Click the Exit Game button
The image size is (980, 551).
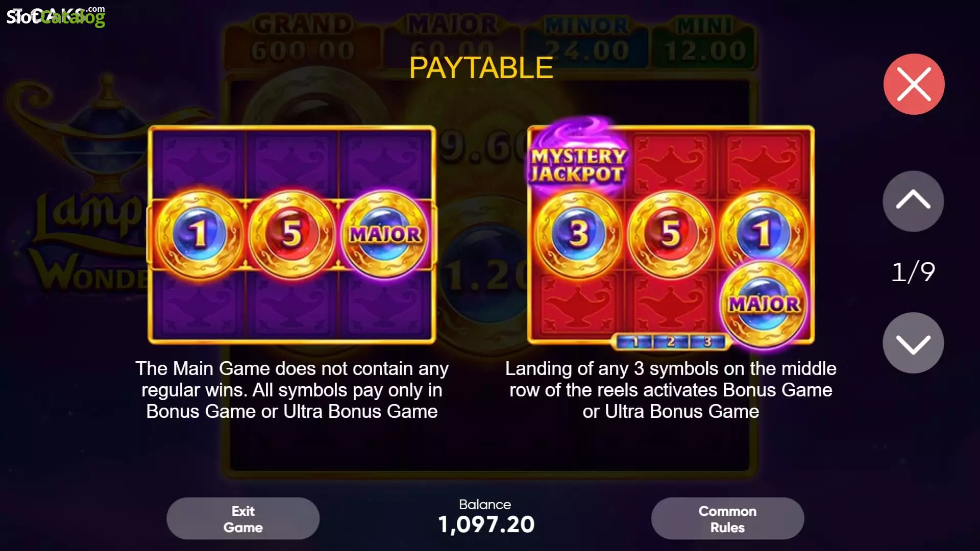tap(243, 519)
